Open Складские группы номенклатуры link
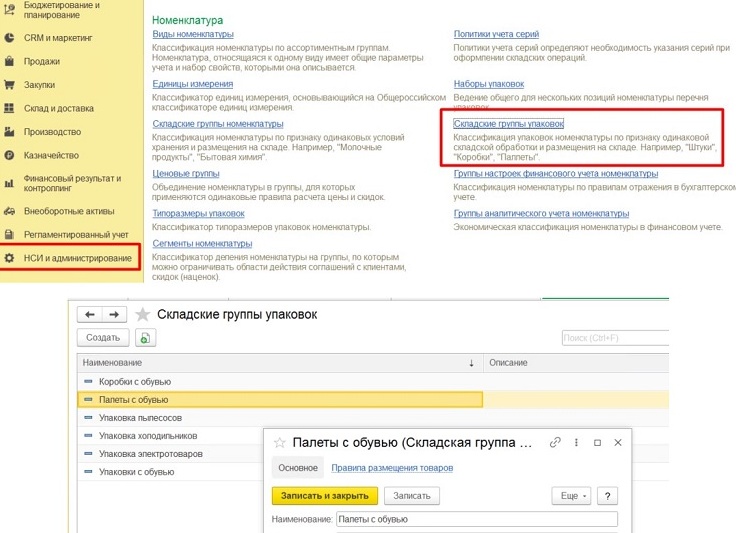The width and height of the screenshot is (736, 533). (x=218, y=124)
